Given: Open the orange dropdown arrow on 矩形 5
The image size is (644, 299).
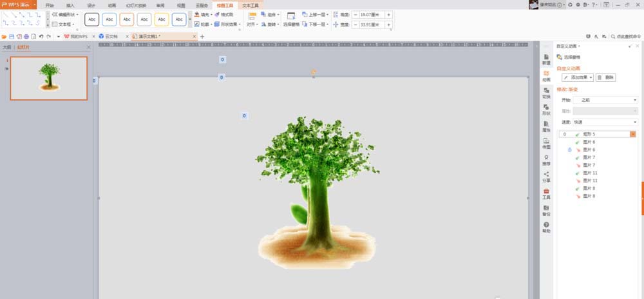Looking at the screenshot, I should tap(633, 134).
